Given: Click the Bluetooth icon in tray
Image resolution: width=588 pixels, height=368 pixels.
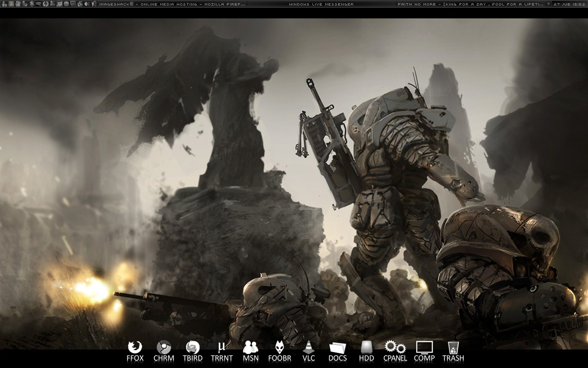Looking at the screenshot, I should coord(32,4).
